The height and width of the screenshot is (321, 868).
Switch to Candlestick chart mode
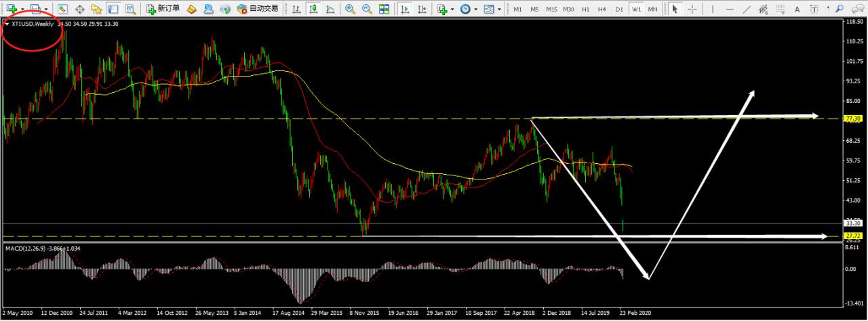[x=313, y=9]
